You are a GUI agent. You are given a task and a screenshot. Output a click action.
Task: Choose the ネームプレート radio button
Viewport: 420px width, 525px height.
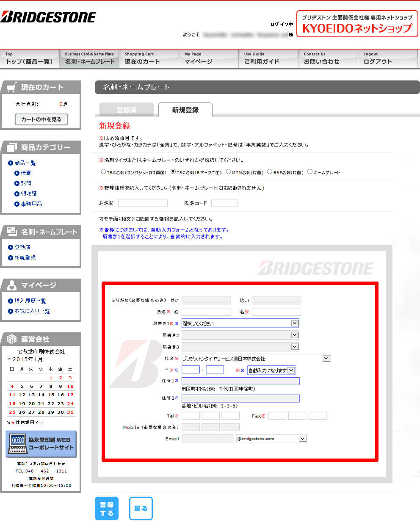310,171
